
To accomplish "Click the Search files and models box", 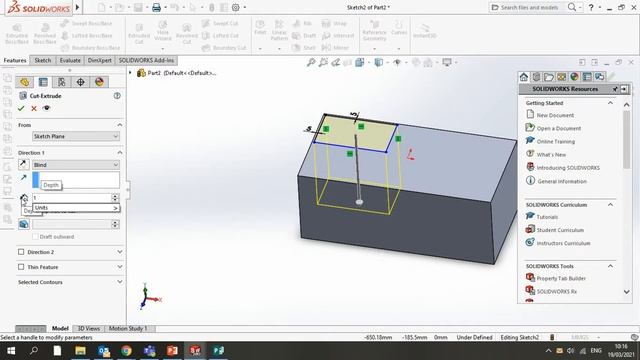I will click(529, 7).
